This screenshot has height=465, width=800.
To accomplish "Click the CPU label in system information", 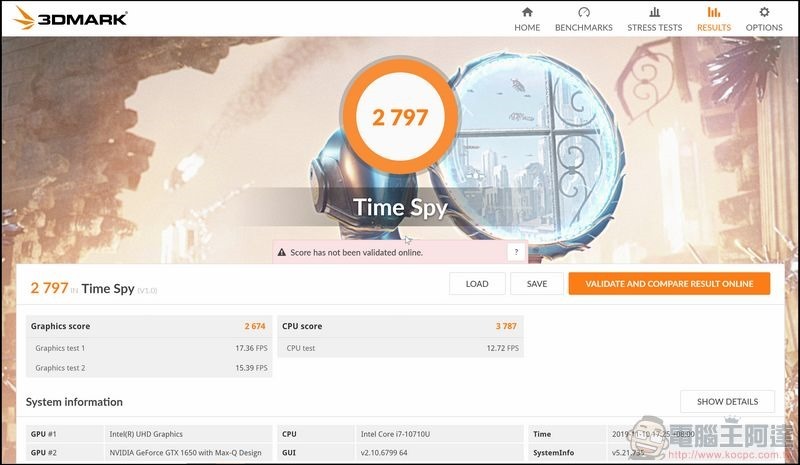I will [x=289, y=434].
